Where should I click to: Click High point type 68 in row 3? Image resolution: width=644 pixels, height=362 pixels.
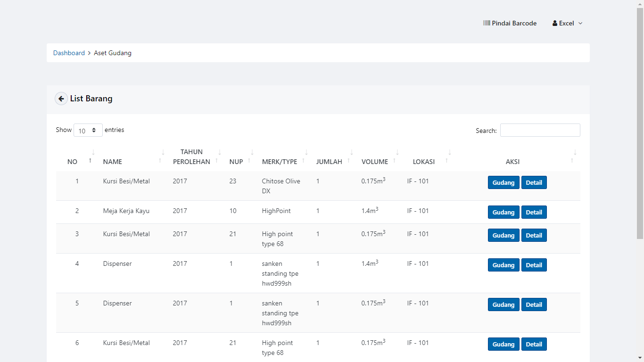(x=277, y=239)
